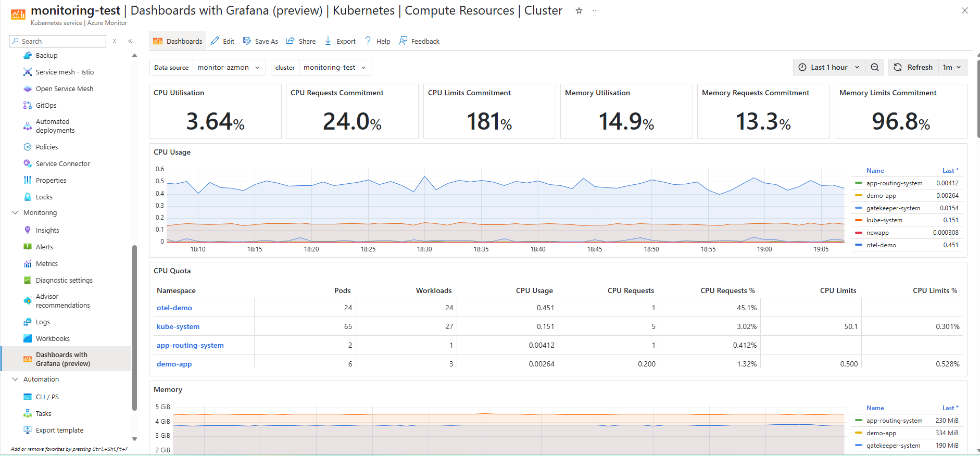Open the otel-demo namespace link

174,308
